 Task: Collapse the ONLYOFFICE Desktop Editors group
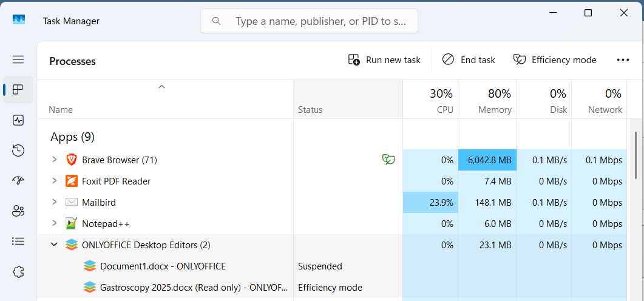(54, 245)
